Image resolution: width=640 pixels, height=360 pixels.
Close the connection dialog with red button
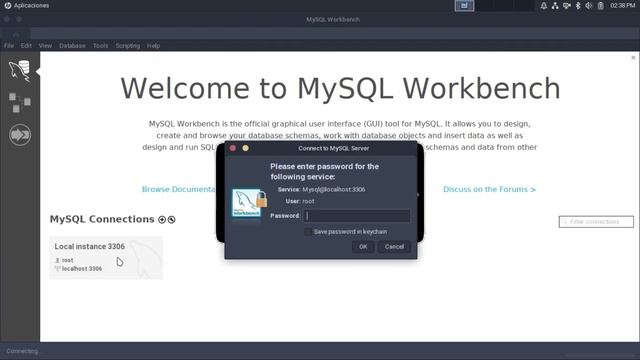click(x=233, y=148)
